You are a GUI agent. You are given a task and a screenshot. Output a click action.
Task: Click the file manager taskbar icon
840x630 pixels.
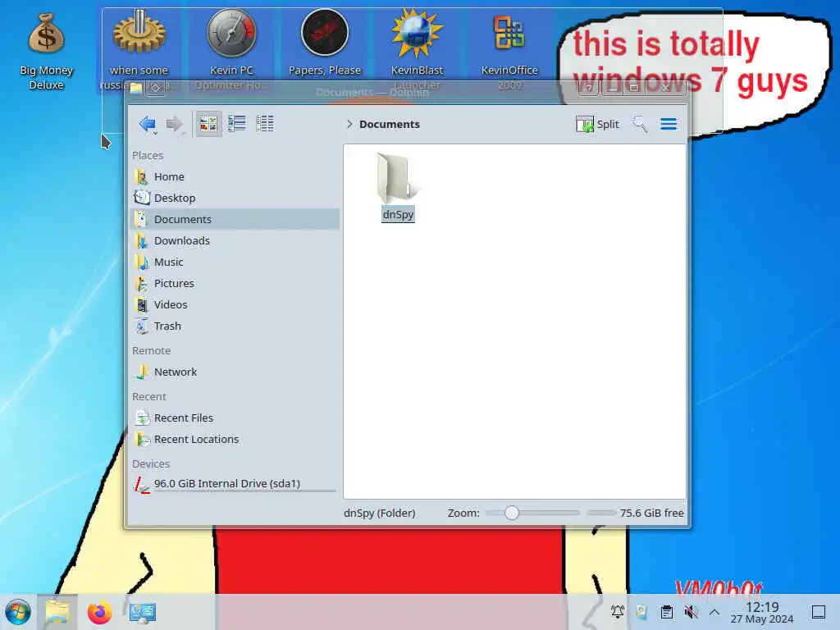pyautogui.click(x=57, y=612)
